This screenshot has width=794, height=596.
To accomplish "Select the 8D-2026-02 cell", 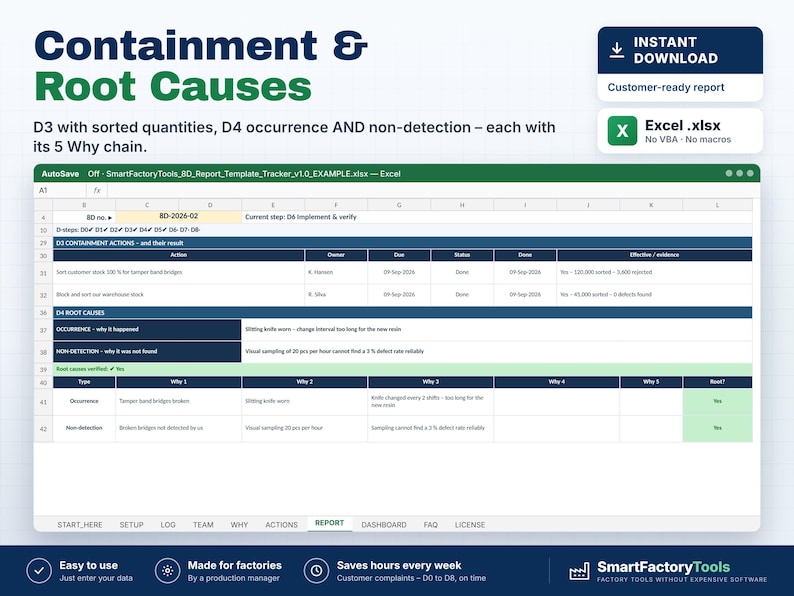I will tap(179, 217).
